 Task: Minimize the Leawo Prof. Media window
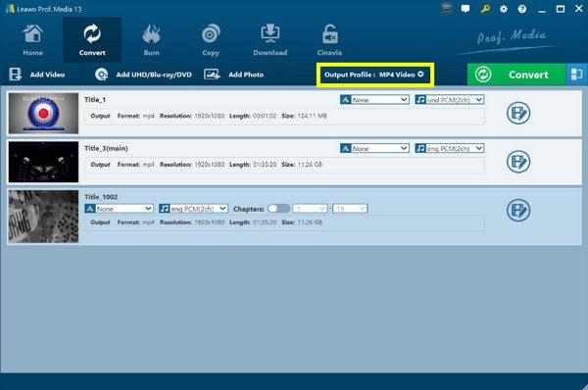[542, 10]
